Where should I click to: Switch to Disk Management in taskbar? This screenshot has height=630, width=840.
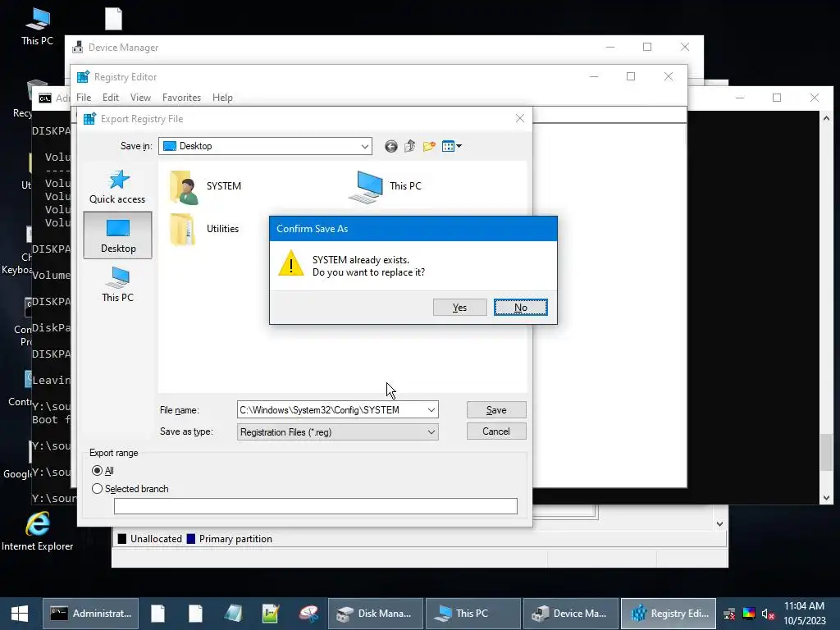tap(375, 614)
